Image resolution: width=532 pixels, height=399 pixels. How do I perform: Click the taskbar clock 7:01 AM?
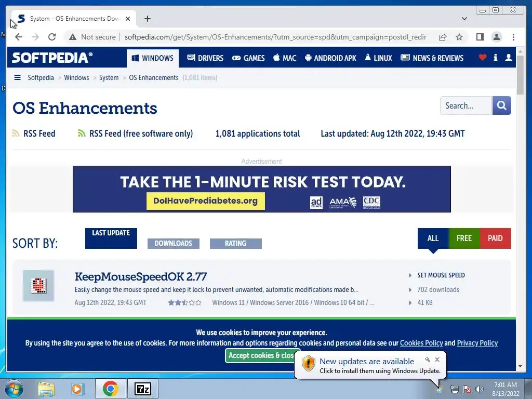[x=506, y=389]
